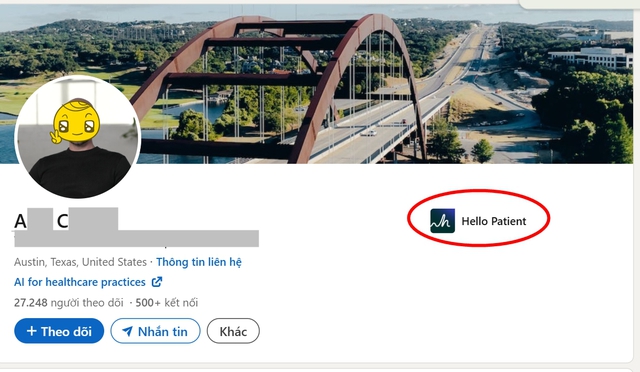
Task: Click the plus icon on Theo dõi
Action: [31, 331]
